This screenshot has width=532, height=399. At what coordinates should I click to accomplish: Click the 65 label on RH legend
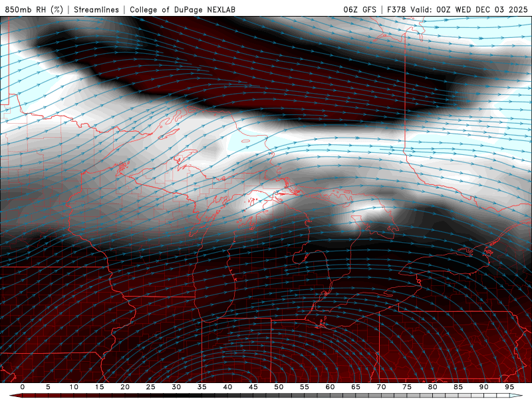coord(356,387)
